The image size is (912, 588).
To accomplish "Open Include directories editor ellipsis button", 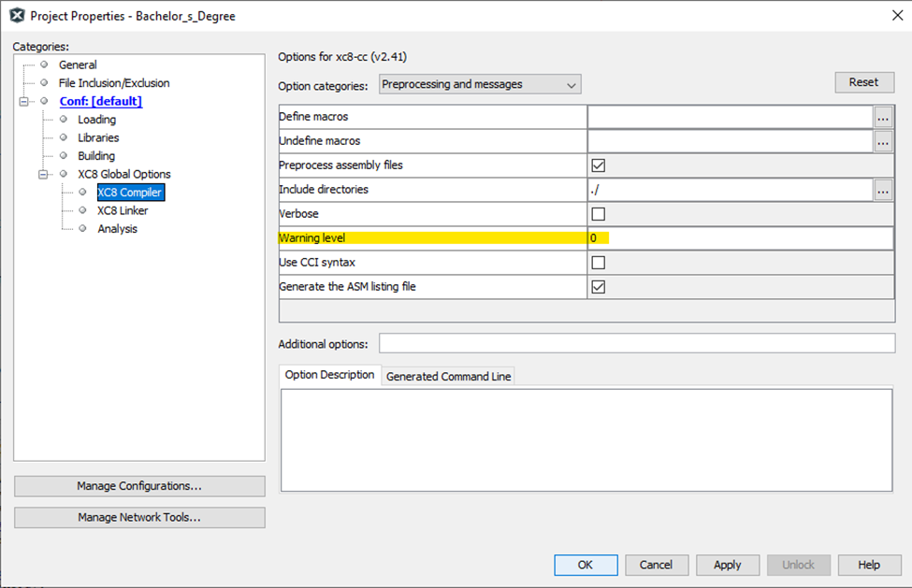I will [883, 190].
